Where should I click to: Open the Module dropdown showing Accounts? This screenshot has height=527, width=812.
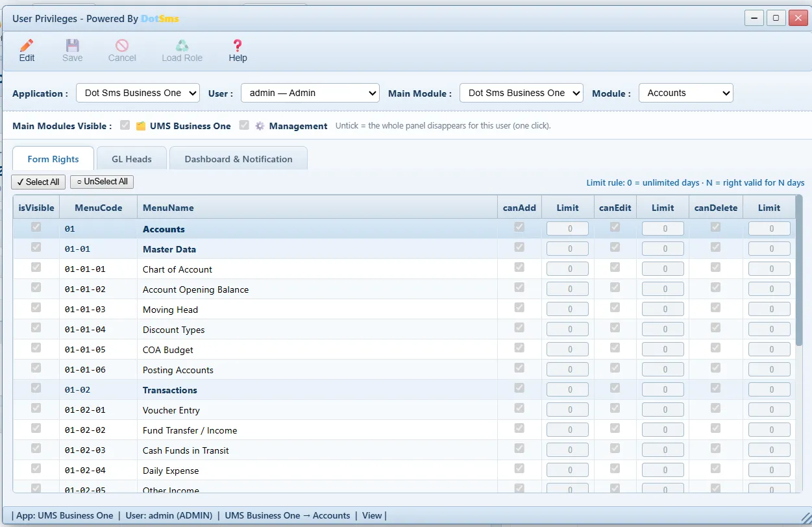(x=686, y=93)
